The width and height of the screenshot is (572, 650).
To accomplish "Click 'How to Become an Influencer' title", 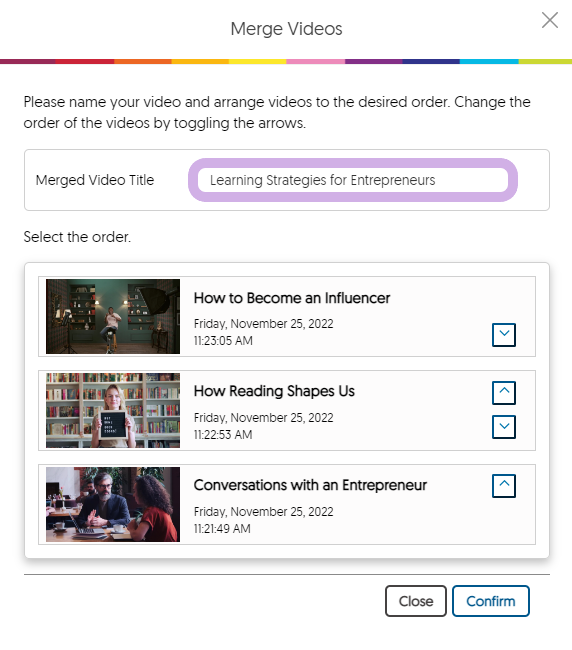I will (x=292, y=298).
